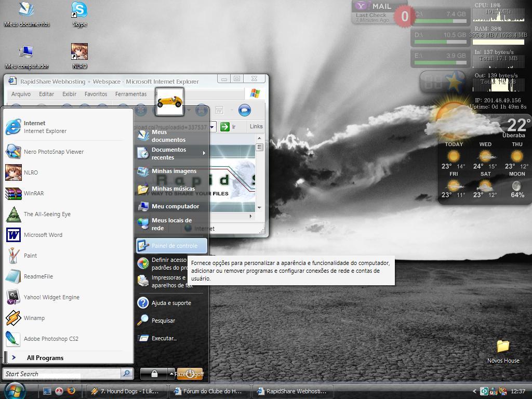
Task: Select Meu computador desktop icon
Action: tap(26, 57)
